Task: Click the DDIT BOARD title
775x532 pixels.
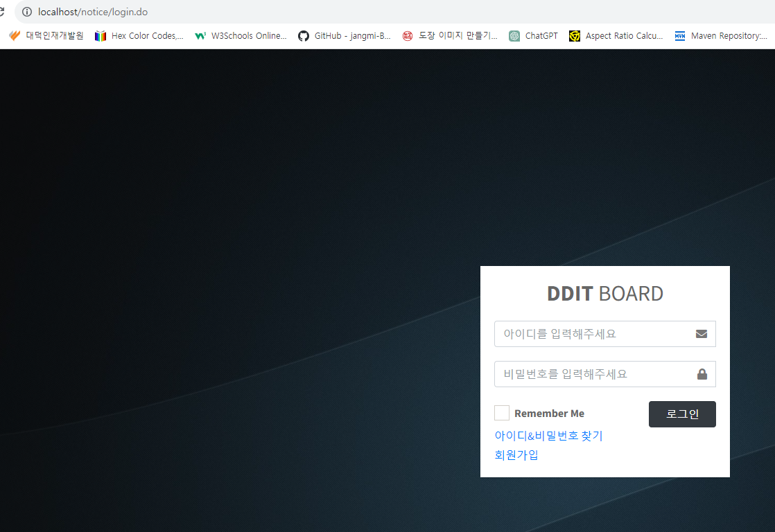Action: (x=605, y=294)
